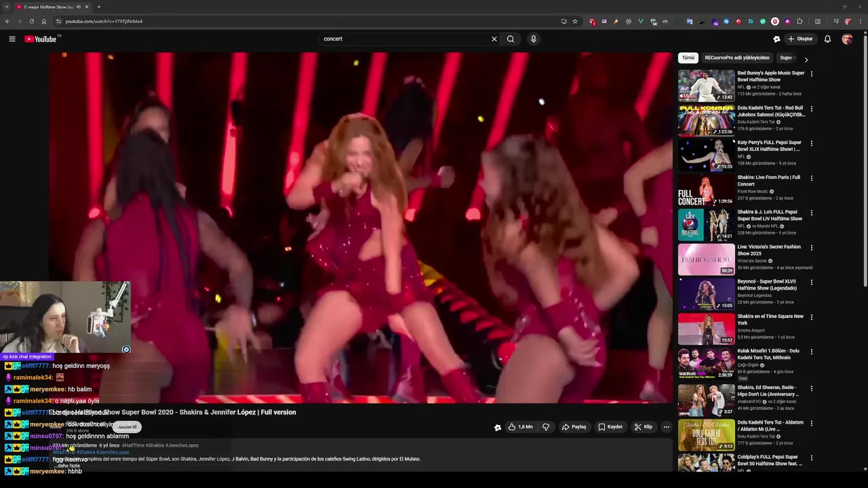Bookmark this page with the star
The image size is (868, 488).
pos(575,21)
